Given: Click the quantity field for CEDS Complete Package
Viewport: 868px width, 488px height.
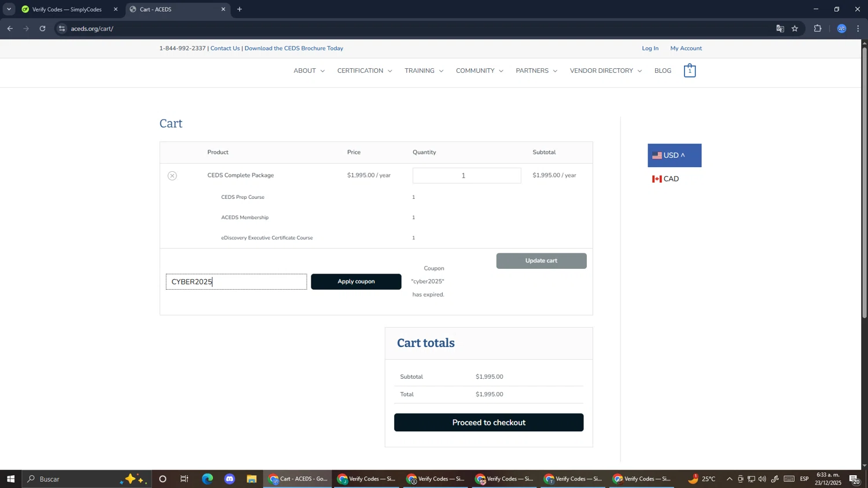Looking at the screenshot, I should coord(466,175).
